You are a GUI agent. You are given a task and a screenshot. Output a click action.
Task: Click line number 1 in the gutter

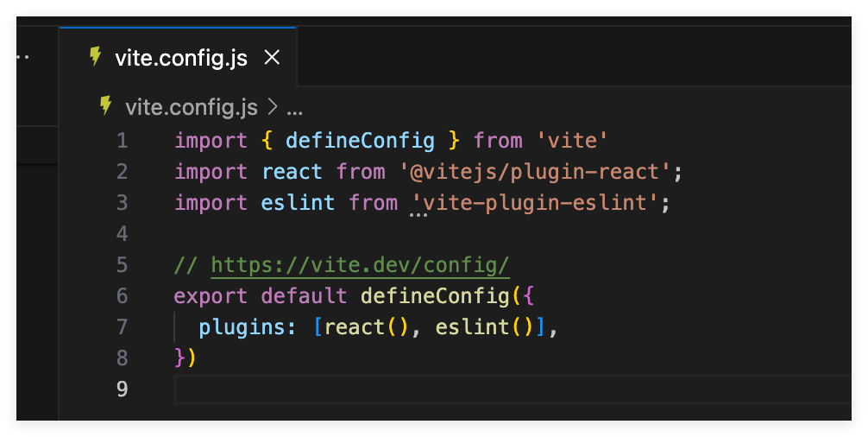123,141
